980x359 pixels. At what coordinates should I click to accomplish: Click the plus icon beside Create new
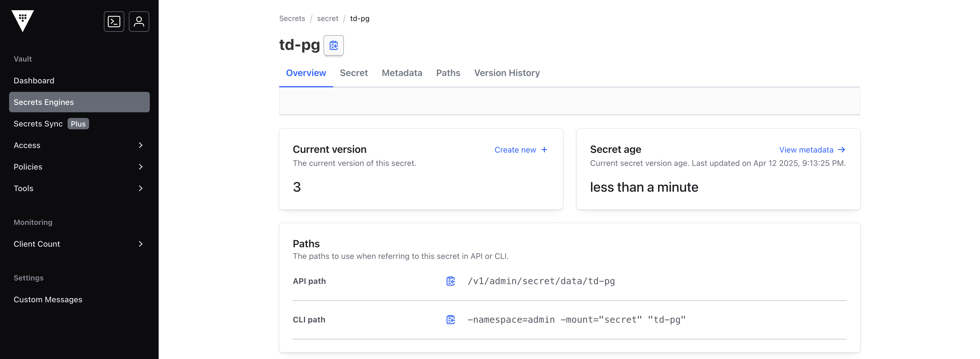coord(545,149)
